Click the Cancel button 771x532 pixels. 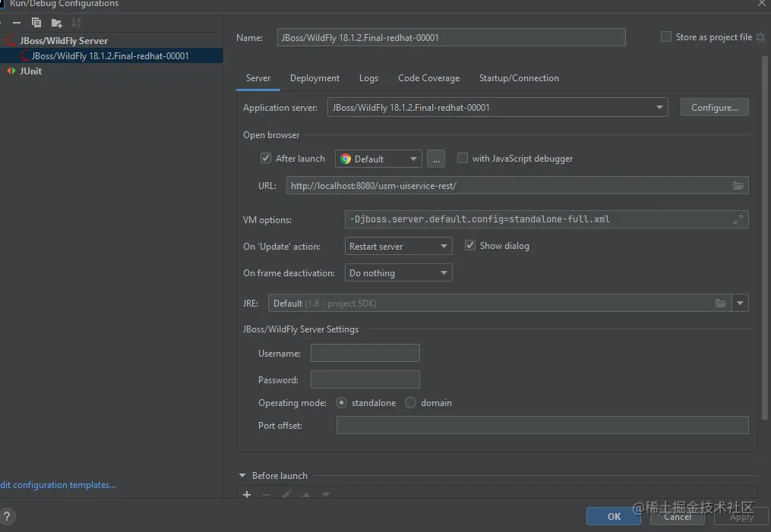(x=678, y=516)
